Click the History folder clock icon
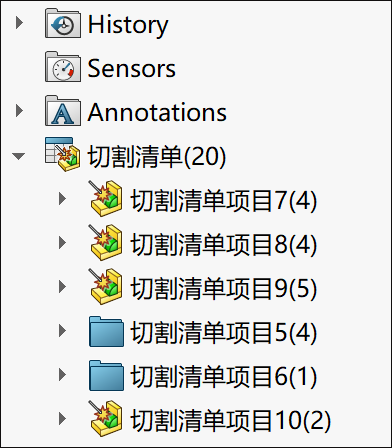Image resolution: width=392 pixels, height=448 pixels. (x=63, y=23)
